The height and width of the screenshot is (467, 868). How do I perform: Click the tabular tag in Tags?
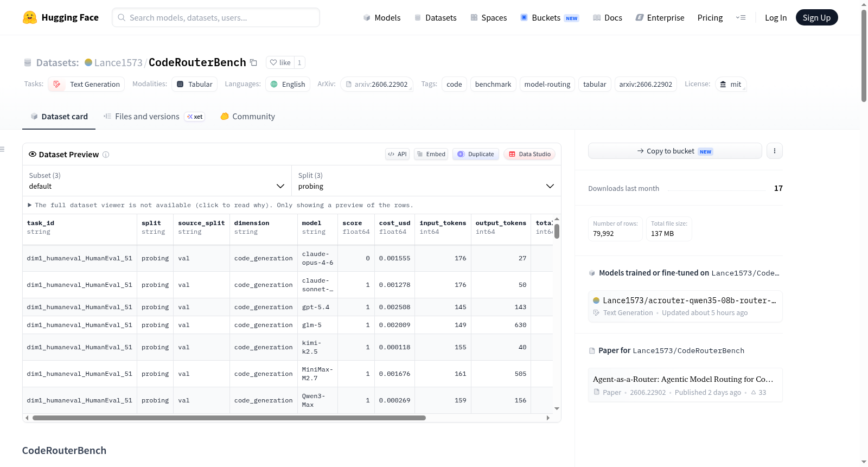click(x=595, y=84)
